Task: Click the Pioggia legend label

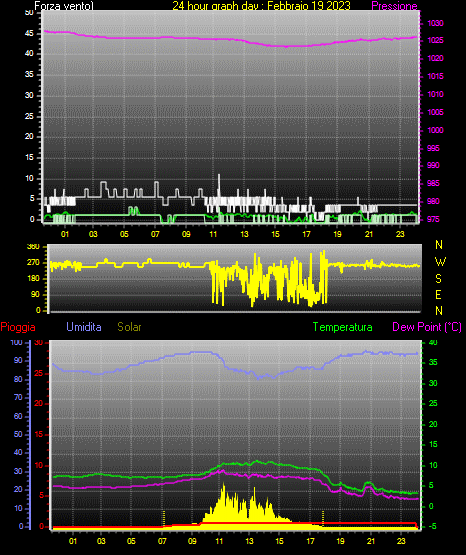Action: (x=18, y=327)
